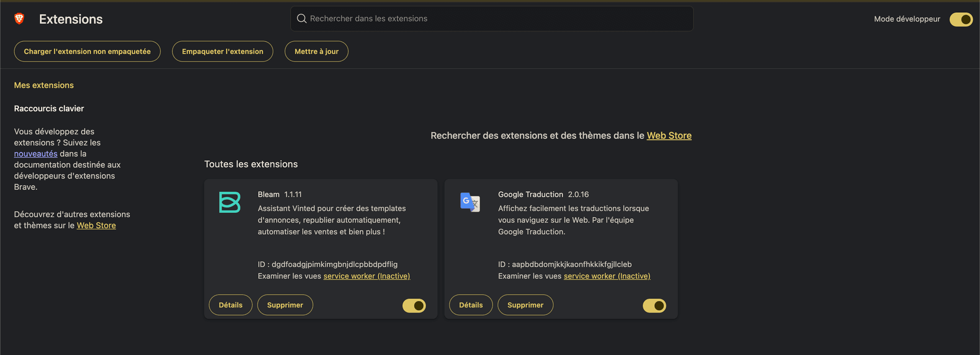This screenshot has width=980, height=355.
Task: Open the Web Store link in the main heading
Action: pyautogui.click(x=669, y=136)
